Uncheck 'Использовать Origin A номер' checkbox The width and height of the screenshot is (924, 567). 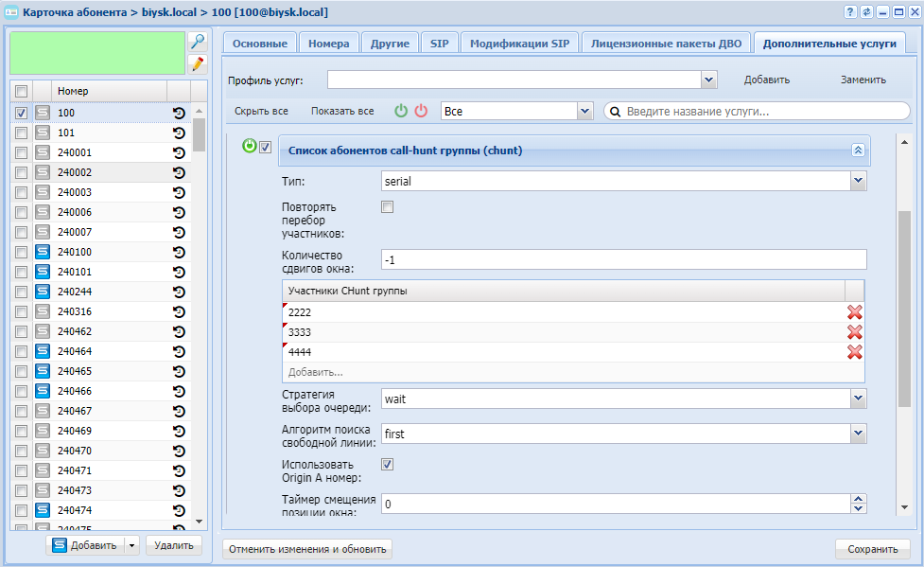(x=387, y=465)
